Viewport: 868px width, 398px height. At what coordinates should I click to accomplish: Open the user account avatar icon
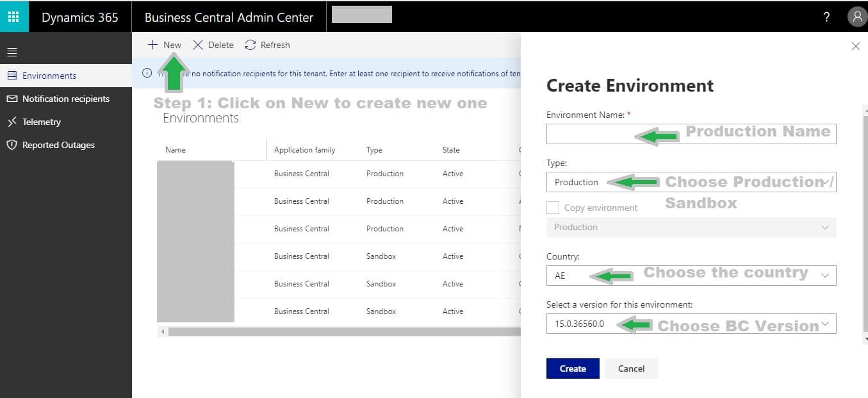point(857,16)
